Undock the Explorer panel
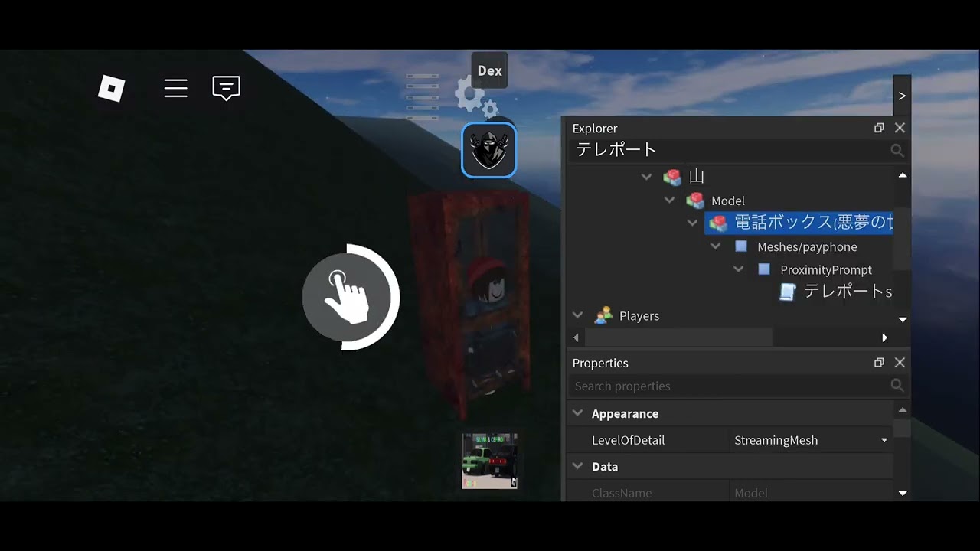Image resolution: width=980 pixels, height=551 pixels. [879, 128]
